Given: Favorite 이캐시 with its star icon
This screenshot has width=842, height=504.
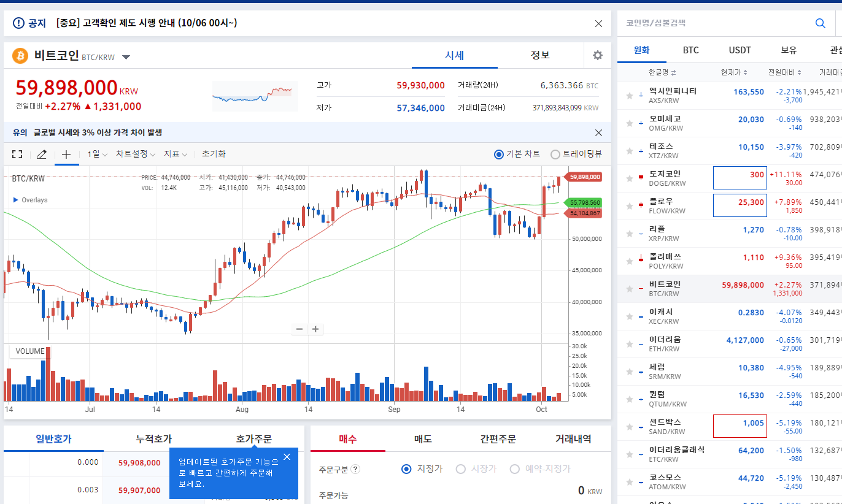Looking at the screenshot, I should pyautogui.click(x=629, y=316).
